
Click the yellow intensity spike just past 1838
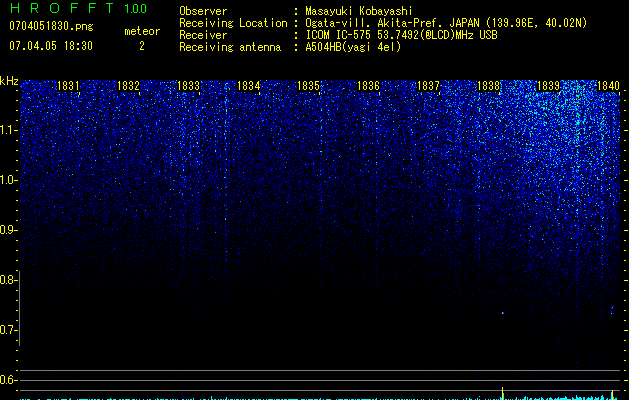pos(503,393)
